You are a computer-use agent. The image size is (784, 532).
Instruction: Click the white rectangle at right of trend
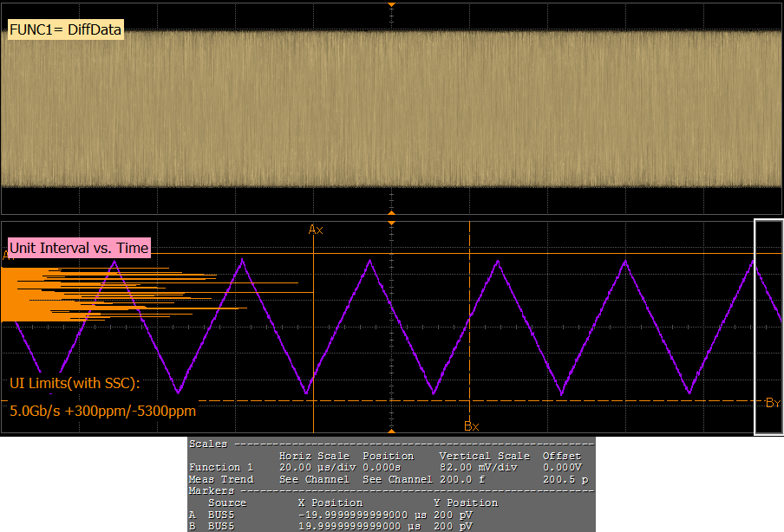768,326
